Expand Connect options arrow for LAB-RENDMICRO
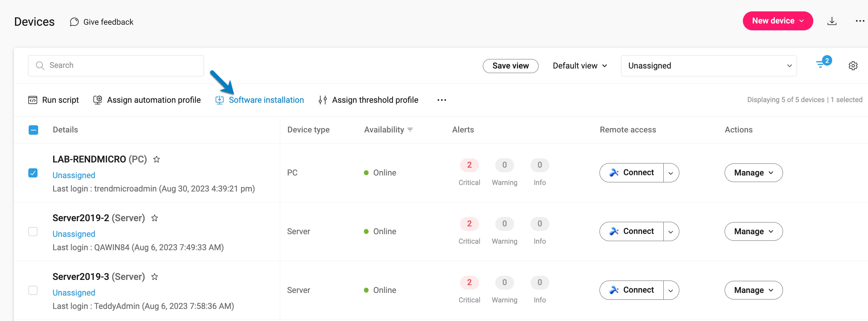 pos(671,173)
